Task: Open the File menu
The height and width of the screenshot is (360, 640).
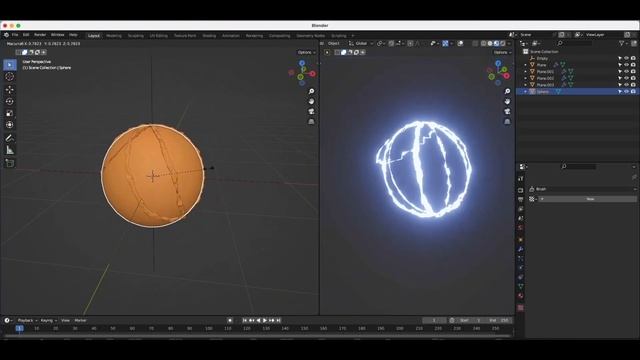Action: [15, 35]
